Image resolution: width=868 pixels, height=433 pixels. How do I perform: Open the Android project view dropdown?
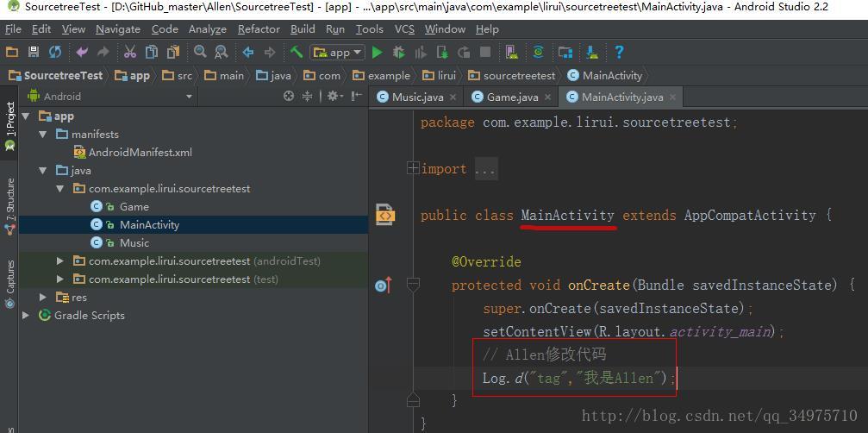click(x=189, y=97)
